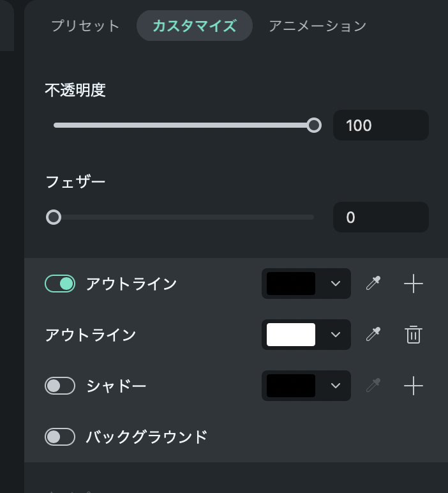The height and width of the screenshot is (493, 448).
Task: Open white outline color dropdown arrow
Action: pos(336,335)
